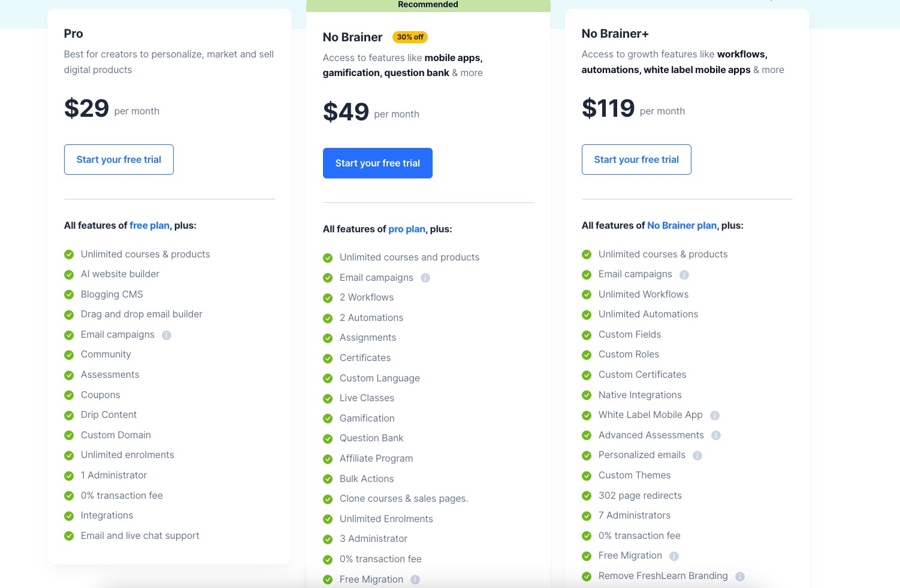Select the checkmark beside Unlimited Workflows
Screen dimensions: 900x588
pos(587,295)
